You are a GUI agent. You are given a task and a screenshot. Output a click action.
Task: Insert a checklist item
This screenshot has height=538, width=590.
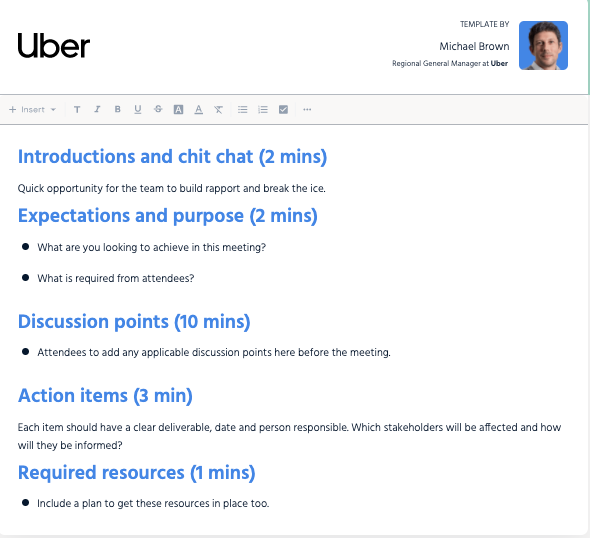pyautogui.click(x=283, y=109)
